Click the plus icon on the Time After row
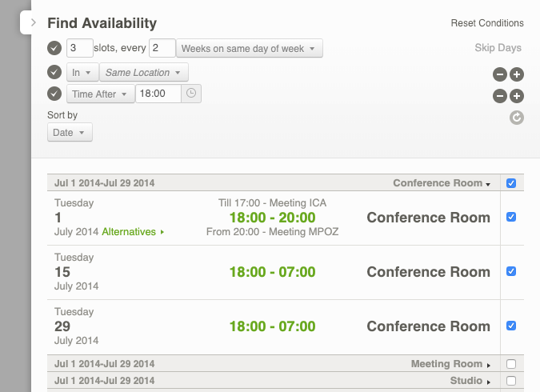Image resolution: width=540 pixels, height=392 pixels. coord(517,96)
